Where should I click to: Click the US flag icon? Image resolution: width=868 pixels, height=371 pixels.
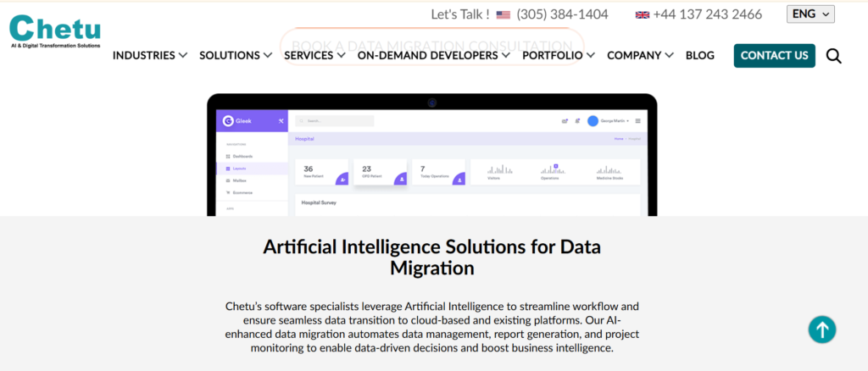pos(504,14)
